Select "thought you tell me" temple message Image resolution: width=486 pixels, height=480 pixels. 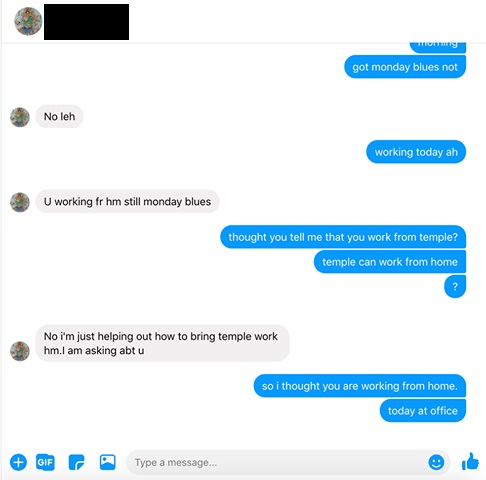coord(343,237)
